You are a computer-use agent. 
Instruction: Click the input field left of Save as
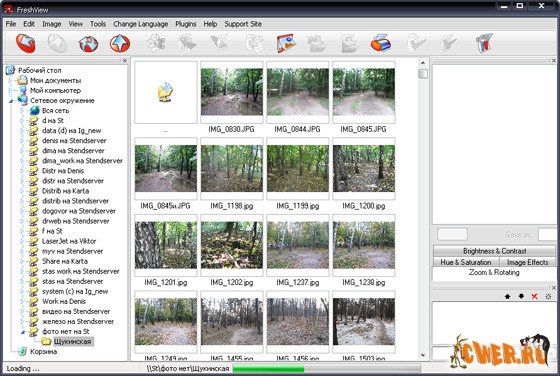452,235
